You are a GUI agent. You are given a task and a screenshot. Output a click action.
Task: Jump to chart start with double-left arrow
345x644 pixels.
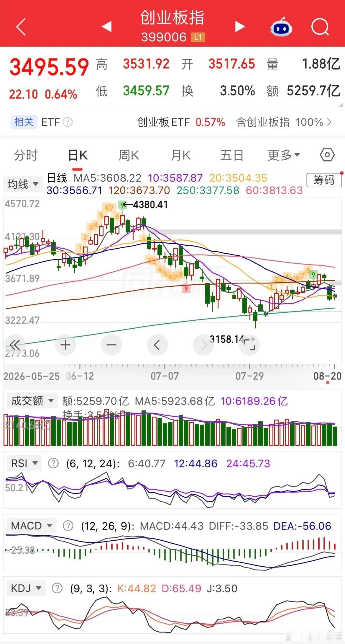(15, 345)
